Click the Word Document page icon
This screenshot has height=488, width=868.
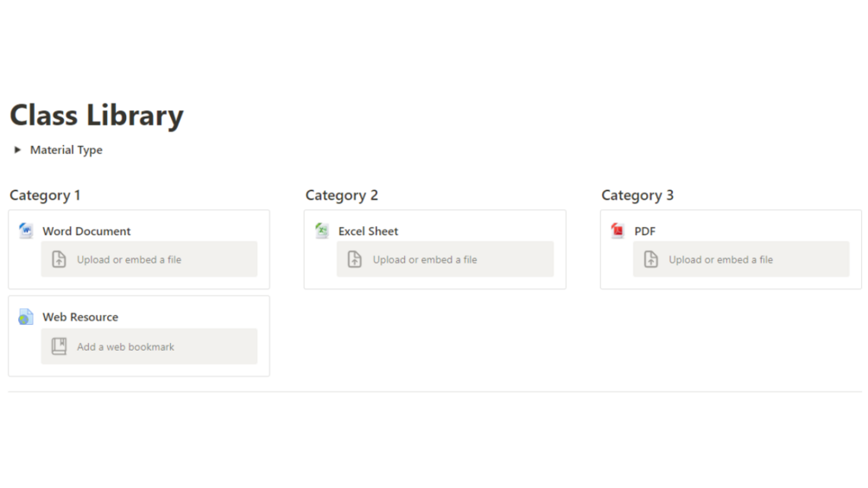point(26,231)
